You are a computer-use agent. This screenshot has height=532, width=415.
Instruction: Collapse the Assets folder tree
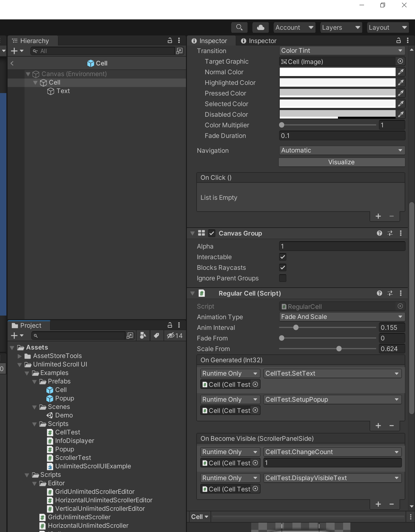(x=12, y=347)
